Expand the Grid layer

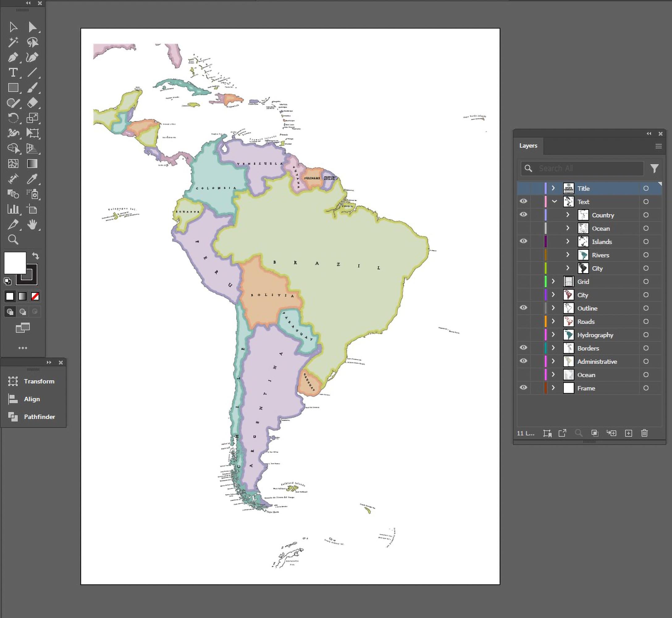tap(553, 281)
